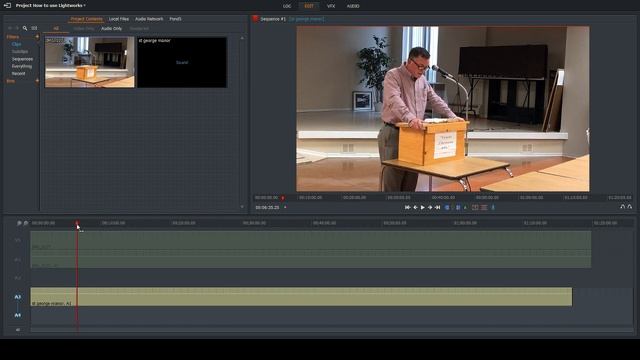Click the two-pane viewer layout icon
640x360 pixels.
[x=475, y=207]
